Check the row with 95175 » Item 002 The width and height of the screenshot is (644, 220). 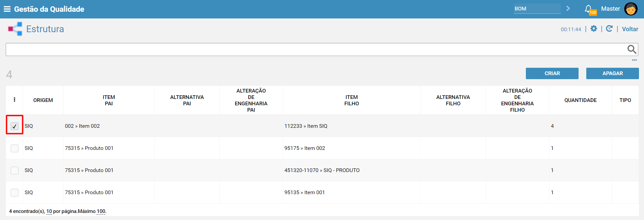tap(14, 148)
